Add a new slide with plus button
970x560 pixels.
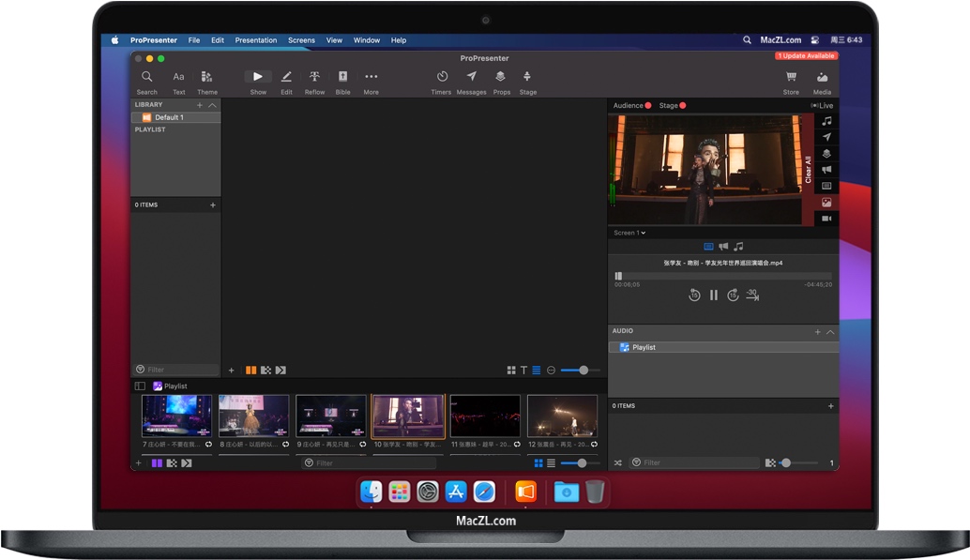(x=232, y=370)
